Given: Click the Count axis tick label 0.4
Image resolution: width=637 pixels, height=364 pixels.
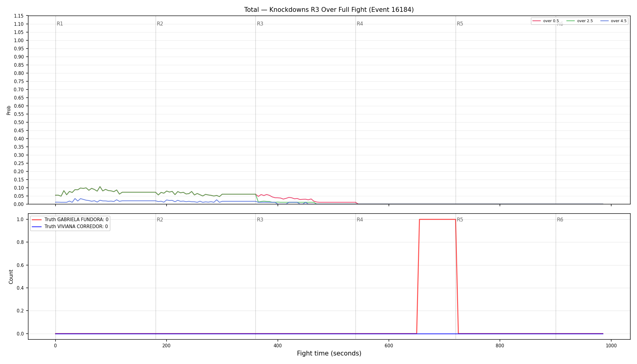Looking at the screenshot, I should click(x=20, y=288).
